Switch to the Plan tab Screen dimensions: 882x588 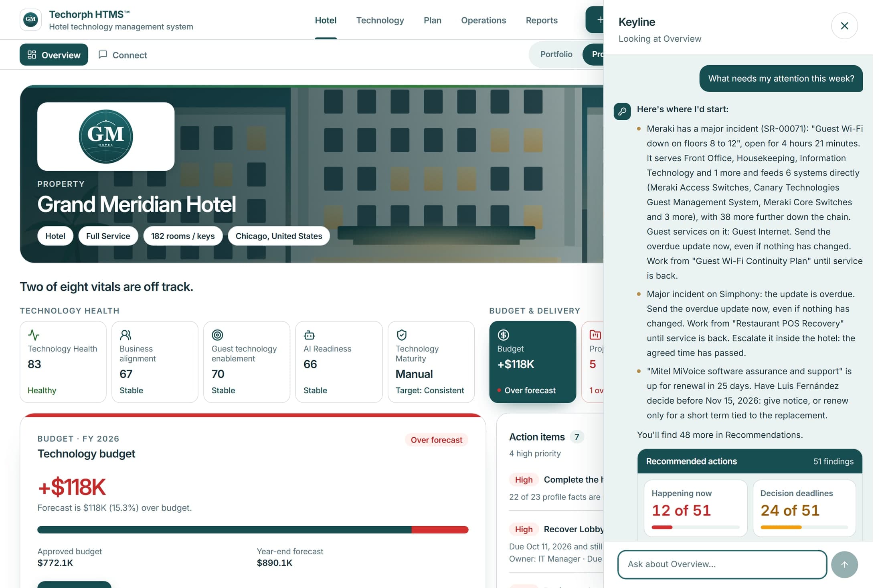click(432, 20)
